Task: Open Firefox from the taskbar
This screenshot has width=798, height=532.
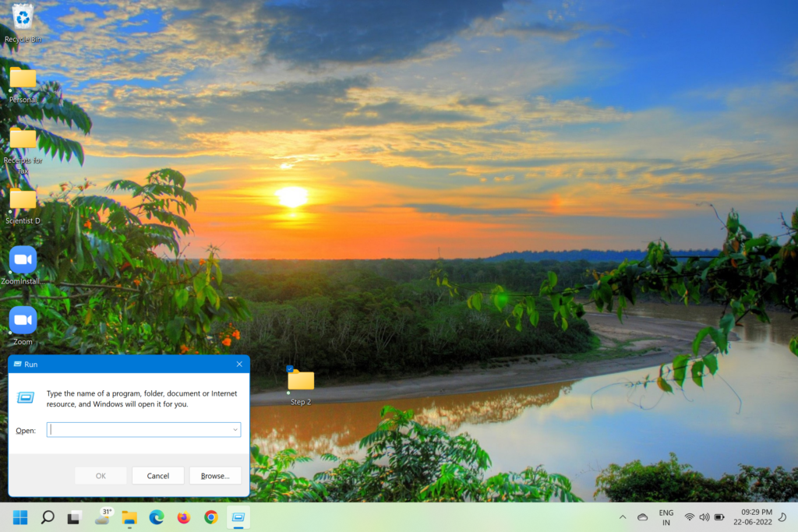Action: [184, 517]
